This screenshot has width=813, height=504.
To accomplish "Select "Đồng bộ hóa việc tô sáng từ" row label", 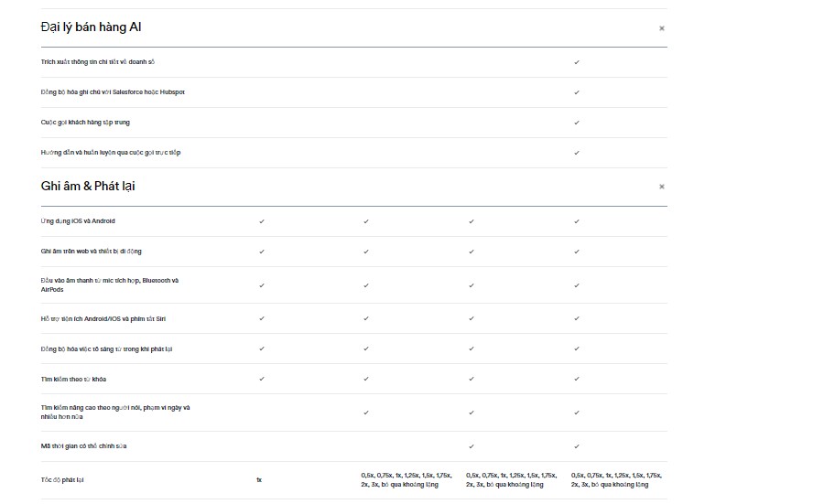I will click(x=107, y=349).
